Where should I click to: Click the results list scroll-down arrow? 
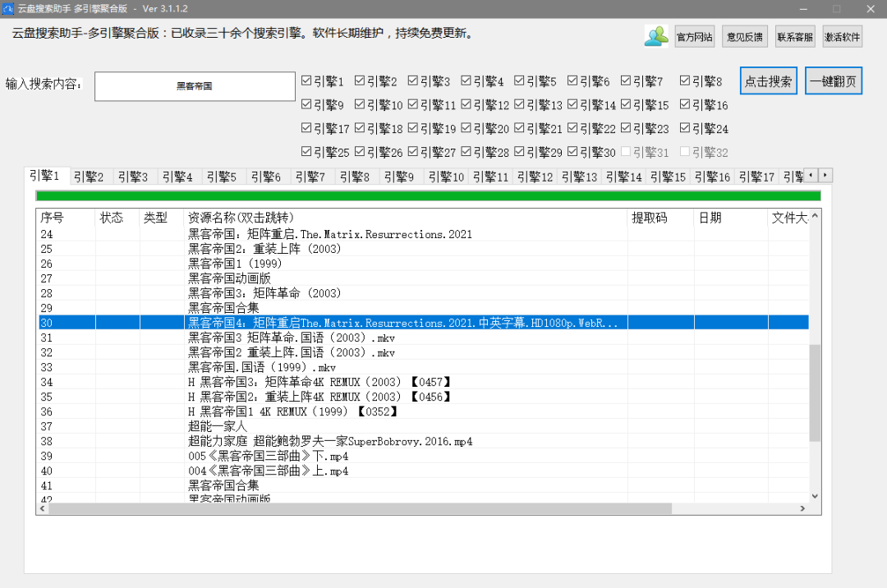click(815, 496)
